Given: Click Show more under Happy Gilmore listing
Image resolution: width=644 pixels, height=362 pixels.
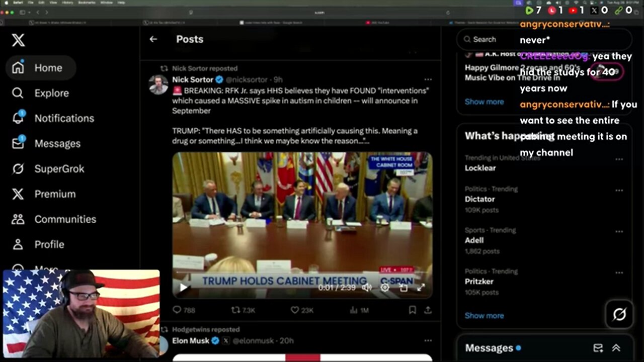Looking at the screenshot, I should (x=484, y=102).
